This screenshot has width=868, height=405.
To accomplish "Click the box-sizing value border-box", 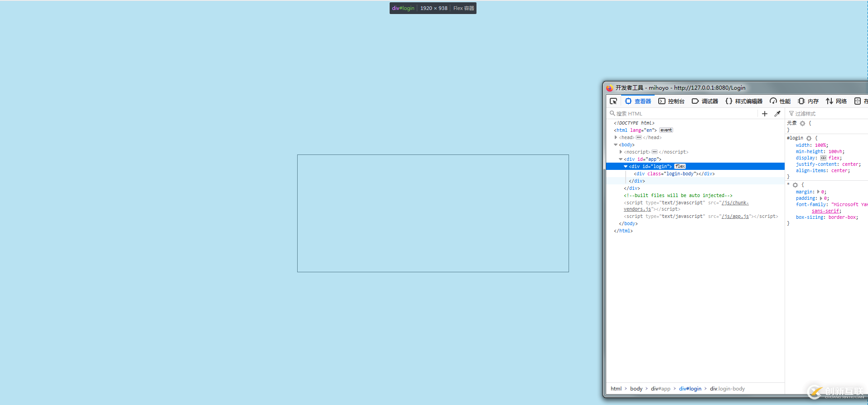I will tap(842, 217).
